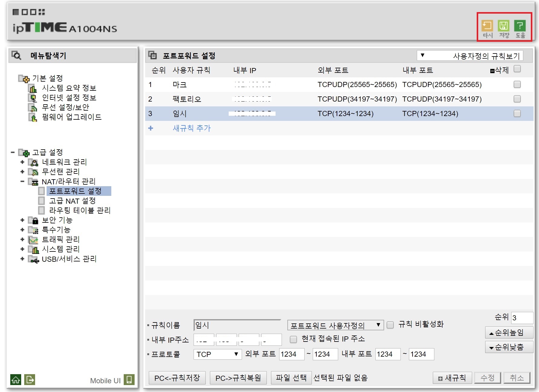Click the green 저장 (save) icon

click(x=504, y=26)
